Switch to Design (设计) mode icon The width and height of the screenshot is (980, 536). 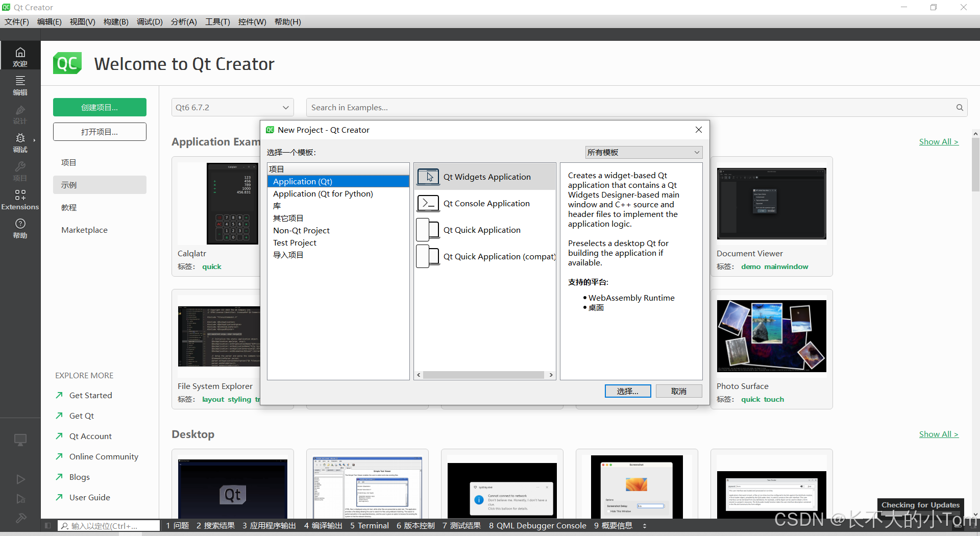click(20, 114)
